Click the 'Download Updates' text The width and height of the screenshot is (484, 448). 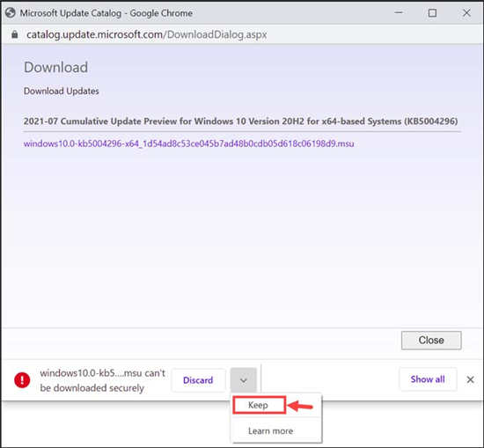(61, 91)
